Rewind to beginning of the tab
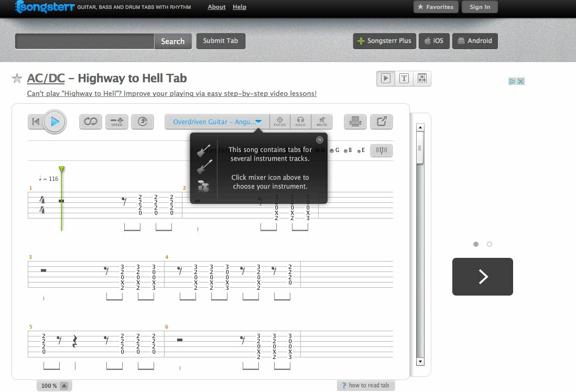The width and height of the screenshot is (576, 392). (x=35, y=122)
